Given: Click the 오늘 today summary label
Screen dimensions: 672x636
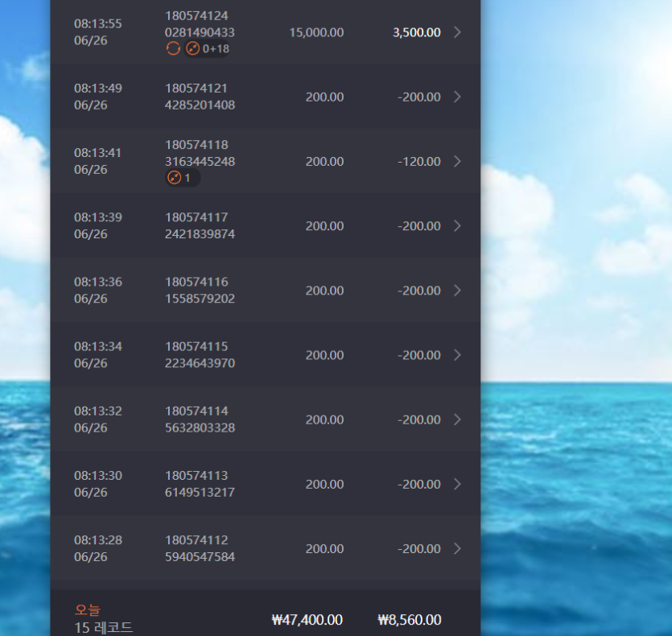Looking at the screenshot, I should click(x=88, y=609).
